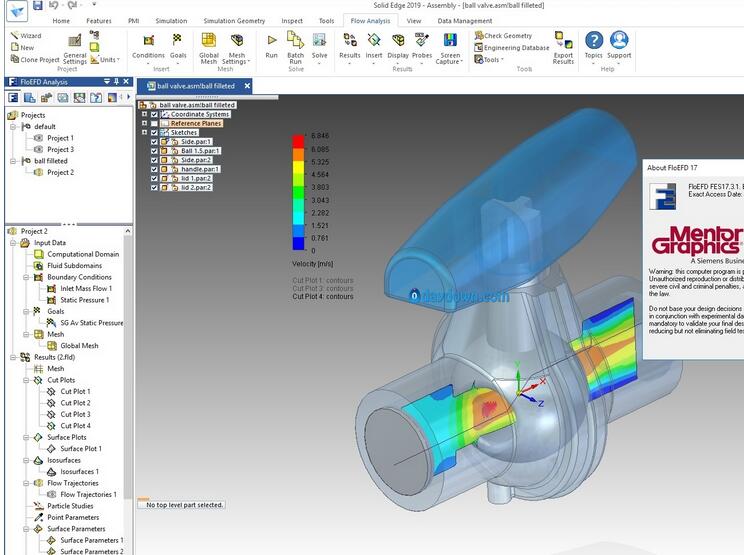Click Export Results icon
Image resolution: width=744 pixels, height=555 pixels.
(x=563, y=40)
